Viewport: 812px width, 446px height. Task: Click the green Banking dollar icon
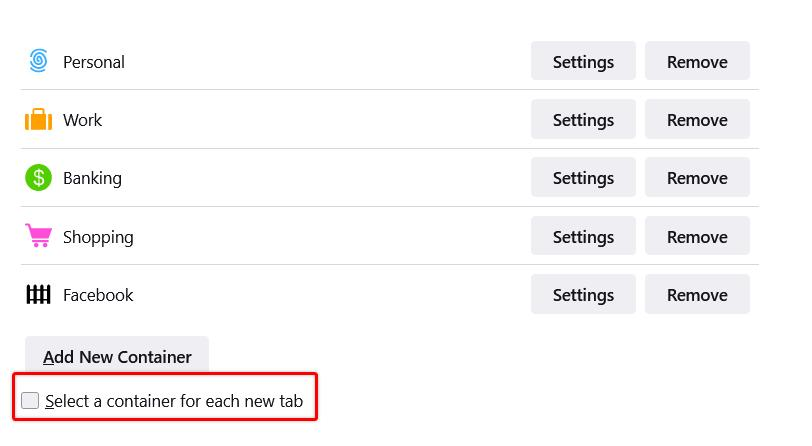coord(38,178)
